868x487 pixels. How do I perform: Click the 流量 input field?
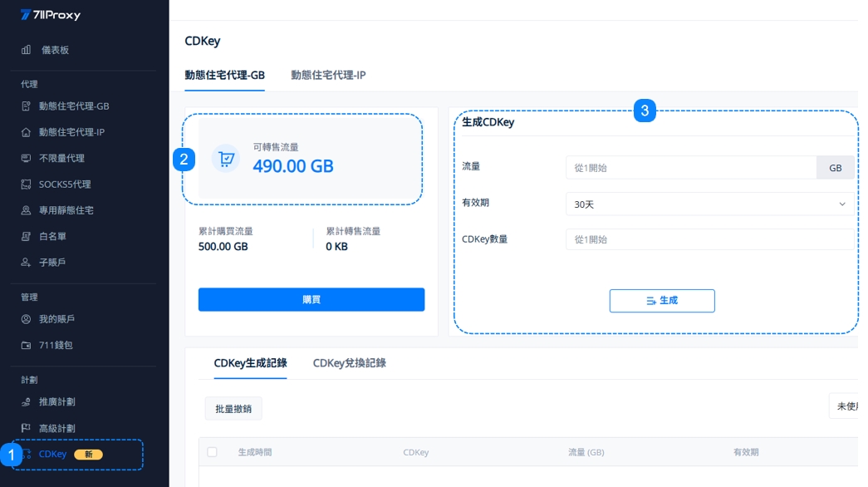click(x=691, y=168)
